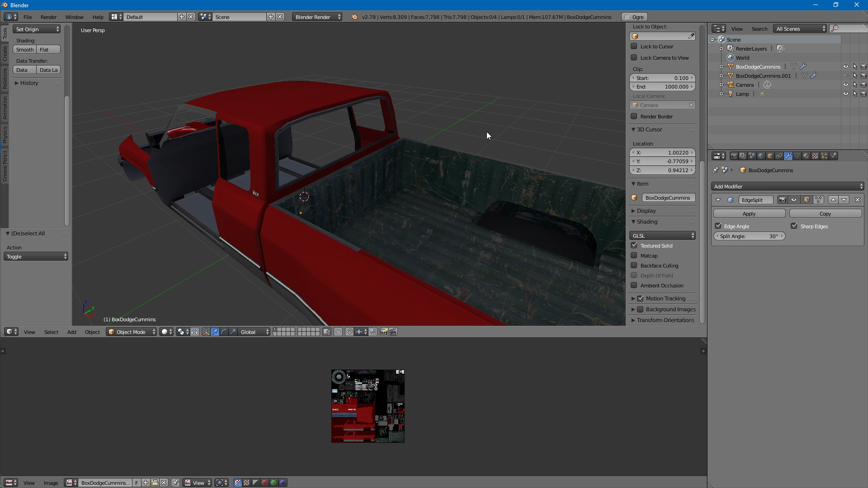Open the Material properties tab icon
This screenshot has width=868, height=488.
(x=806, y=156)
